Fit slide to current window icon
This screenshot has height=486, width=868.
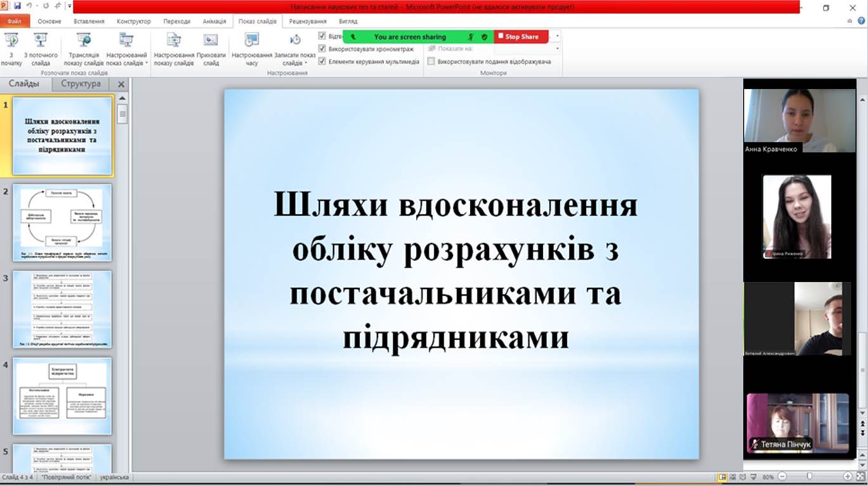(x=860, y=476)
